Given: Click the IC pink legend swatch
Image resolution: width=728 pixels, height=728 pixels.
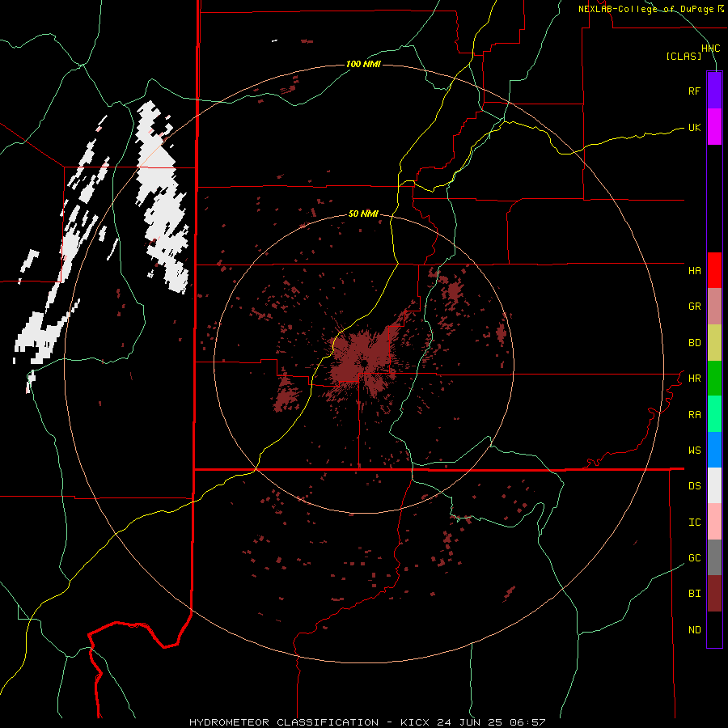Looking at the screenshot, I should pyautogui.click(x=714, y=522).
